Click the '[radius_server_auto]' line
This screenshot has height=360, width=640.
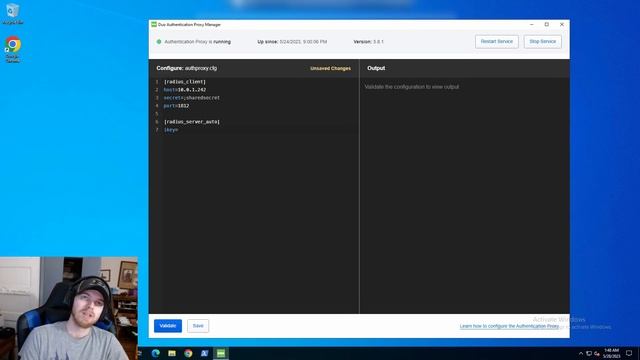[191, 122]
